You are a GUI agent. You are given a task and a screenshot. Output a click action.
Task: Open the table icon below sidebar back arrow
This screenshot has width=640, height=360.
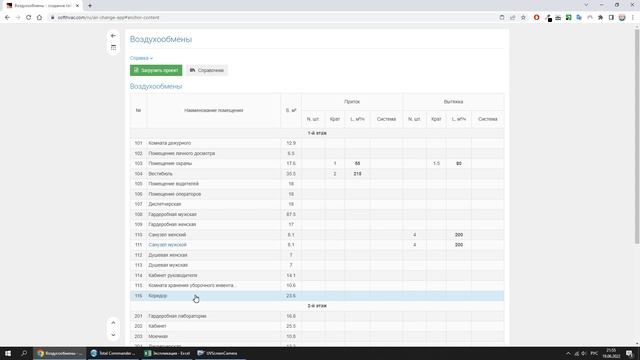click(x=113, y=48)
